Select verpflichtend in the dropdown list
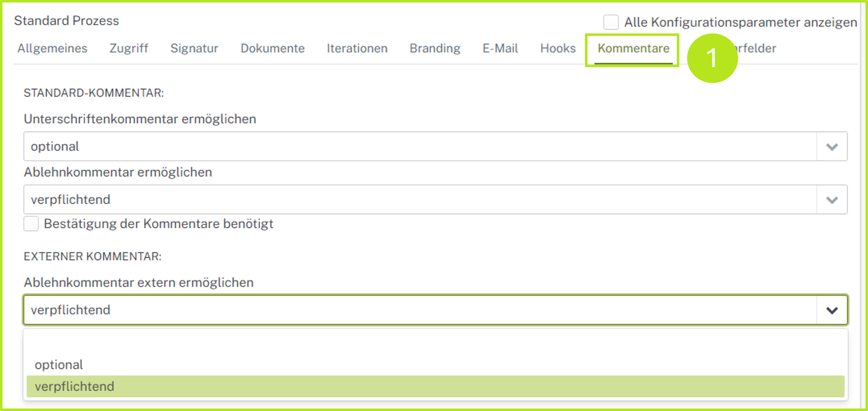Viewport: 868px width, 411px height. tap(74, 386)
